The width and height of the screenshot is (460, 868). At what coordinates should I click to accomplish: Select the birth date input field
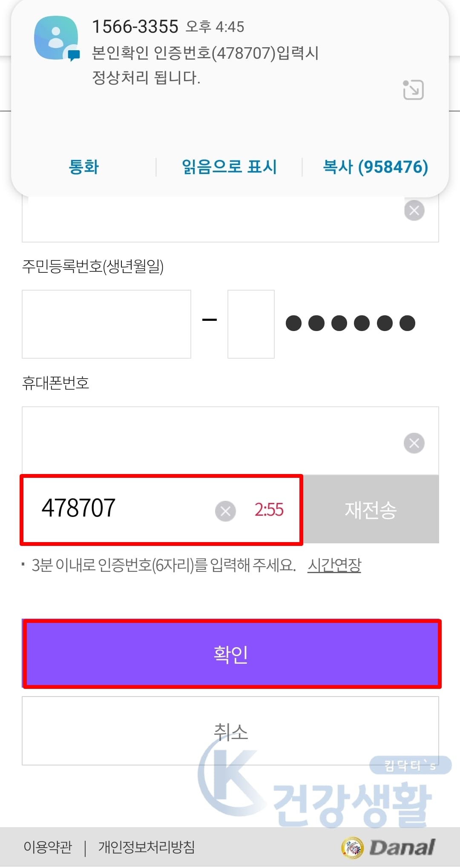click(106, 324)
